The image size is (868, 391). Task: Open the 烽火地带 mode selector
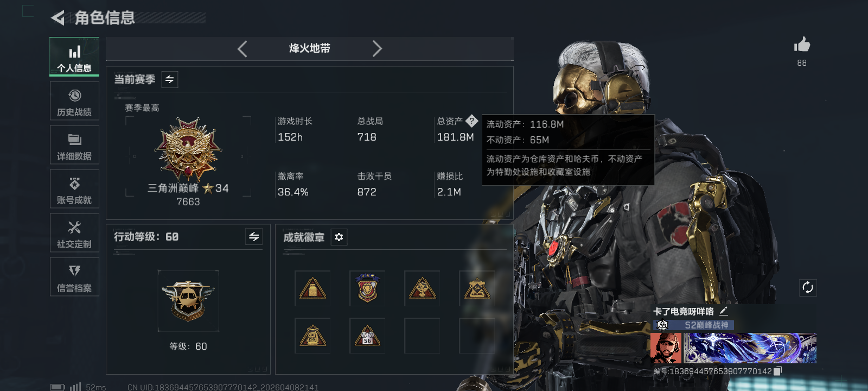310,48
